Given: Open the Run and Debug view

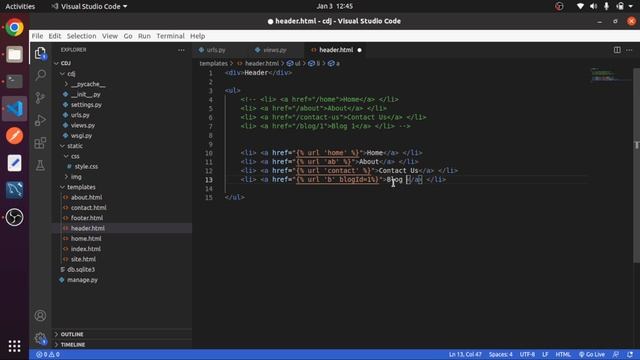Looking at the screenshot, I should tap(40, 120).
